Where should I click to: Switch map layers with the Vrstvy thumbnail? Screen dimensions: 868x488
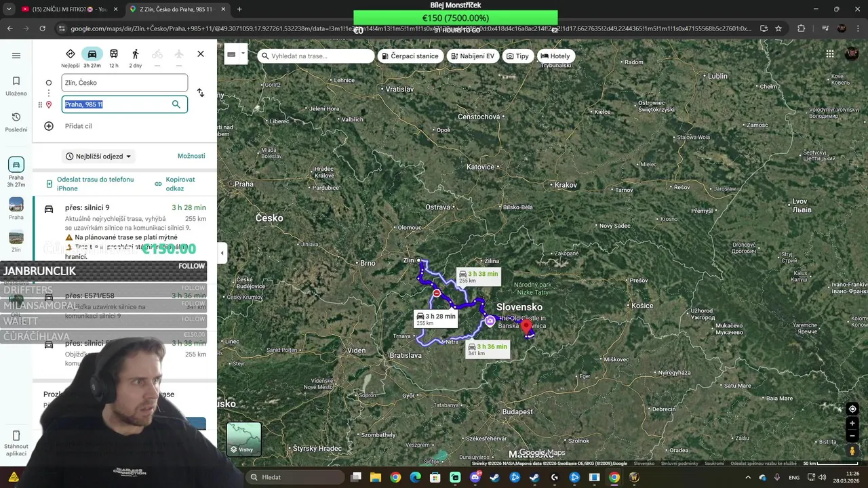tap(244, 439)
